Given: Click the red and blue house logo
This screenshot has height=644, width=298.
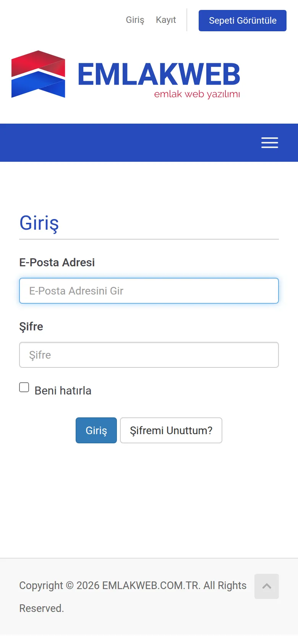Looking at the screenshot, I should (x=38, y=74).
